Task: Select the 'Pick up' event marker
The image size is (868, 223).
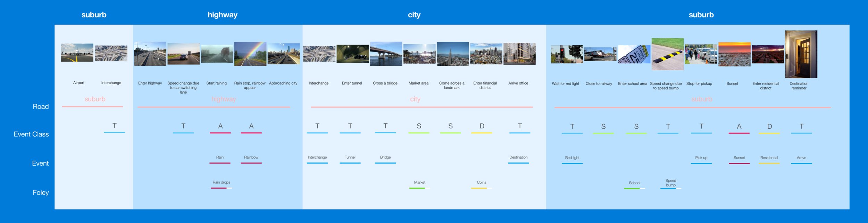Action: [701, 159]
